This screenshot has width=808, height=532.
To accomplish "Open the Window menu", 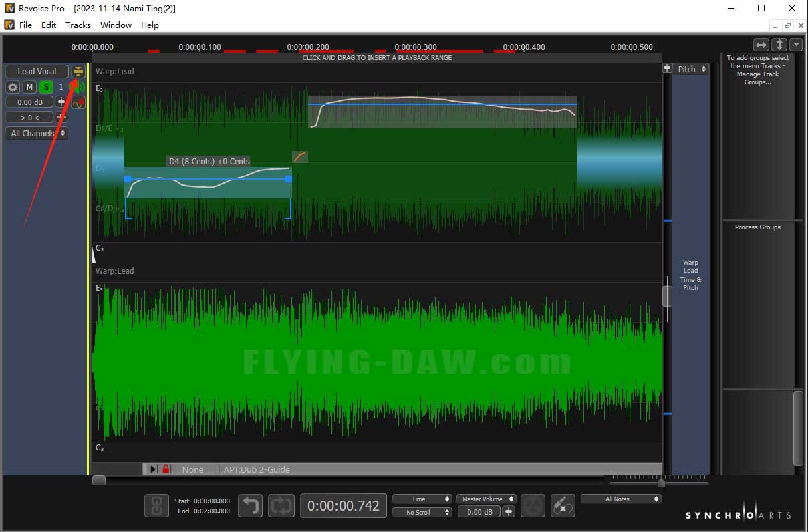I will click(x=116, y=25).
